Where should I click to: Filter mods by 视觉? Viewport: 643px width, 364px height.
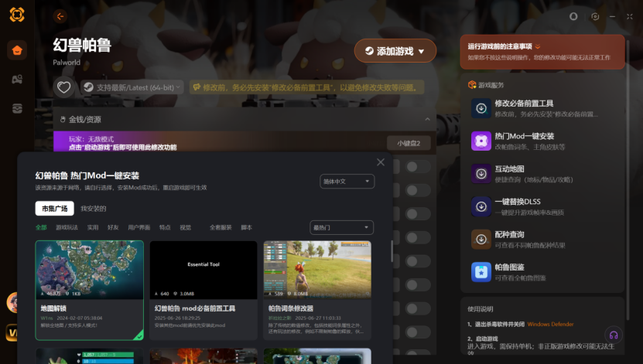(x=186, y=227)
